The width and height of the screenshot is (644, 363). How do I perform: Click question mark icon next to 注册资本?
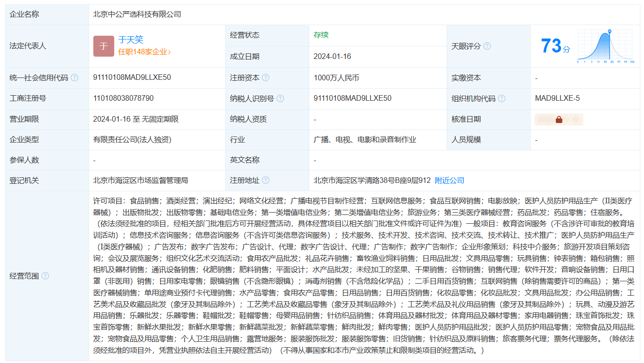point(266,78)
